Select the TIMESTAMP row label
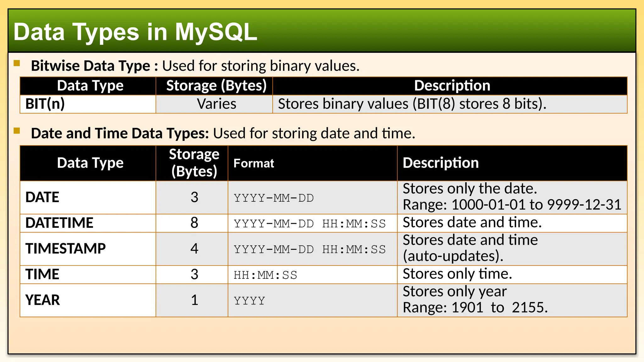This screenshot has height=362, width=644. point(65,249)
